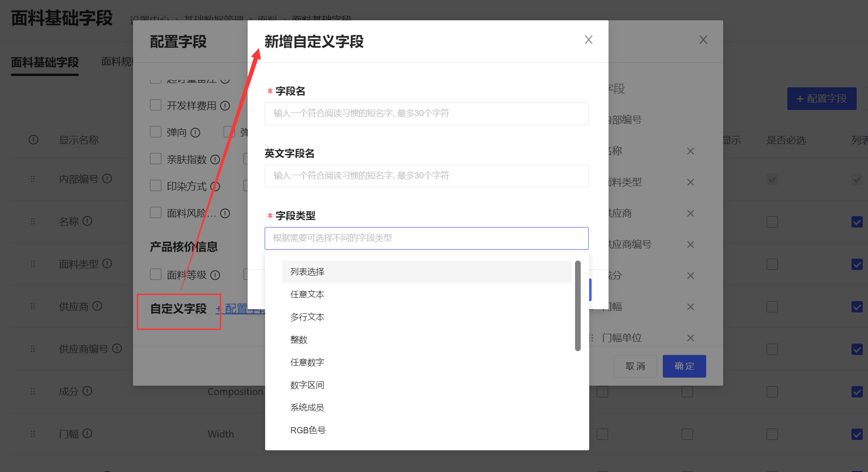Switch to 面料基础字段 tab
The image size is (868, 472).
[x=45, y=62]
